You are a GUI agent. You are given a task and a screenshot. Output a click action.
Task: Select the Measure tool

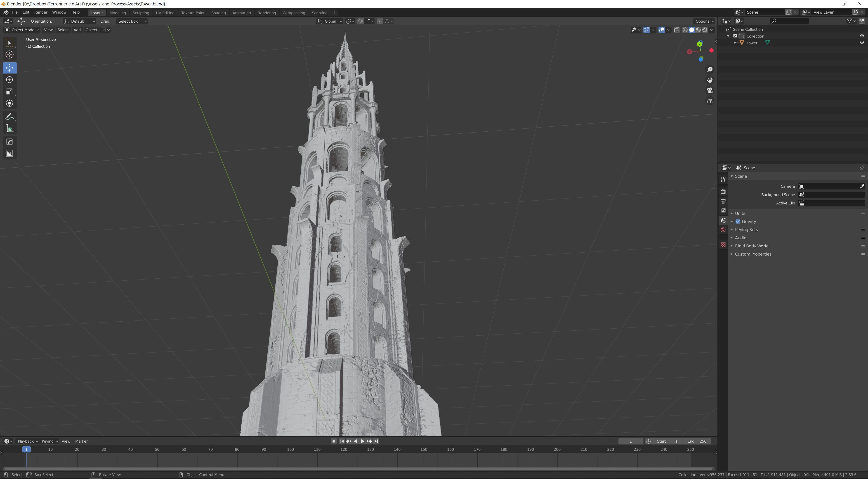pos(9,129)
